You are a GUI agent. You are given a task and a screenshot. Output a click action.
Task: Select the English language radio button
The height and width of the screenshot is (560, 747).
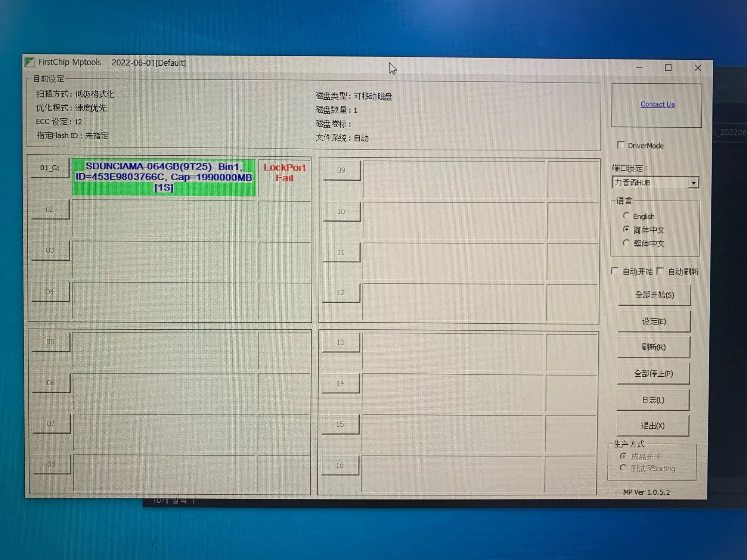tap(626, 216)
